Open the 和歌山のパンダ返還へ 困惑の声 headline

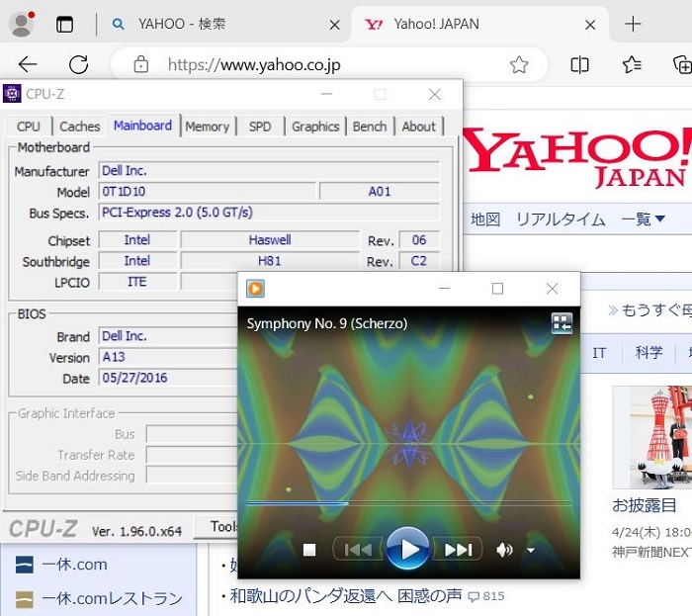(x=346, y=596)
